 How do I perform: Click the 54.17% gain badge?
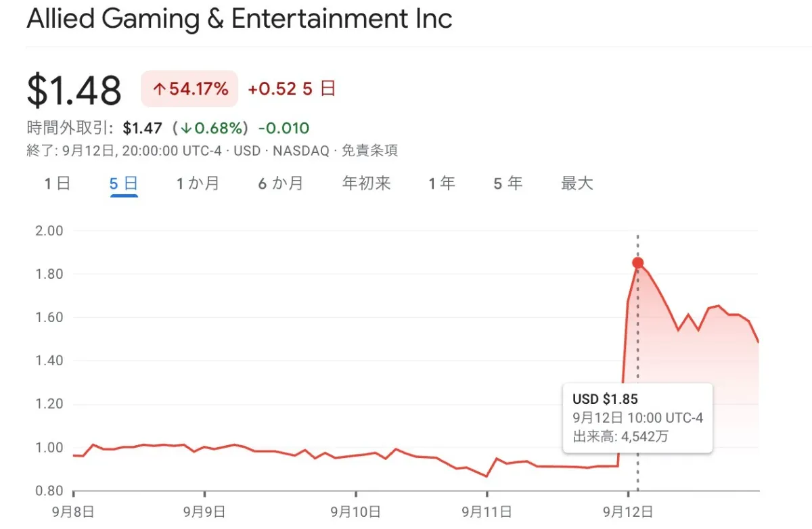(x=189, y=89)
